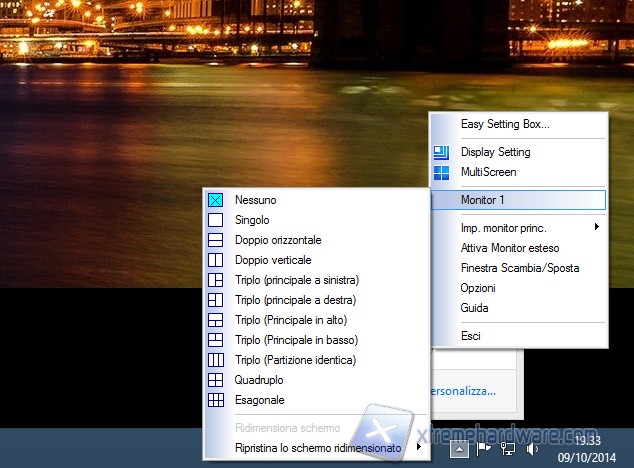Select the Doppio verticale layout icon

point(215,260)
